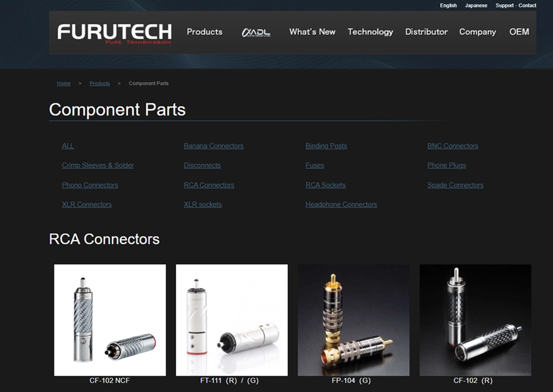The width and height of the screenshot is (553, 392).
Task: Open the RCA Sockets category
Action: (326, 185)
